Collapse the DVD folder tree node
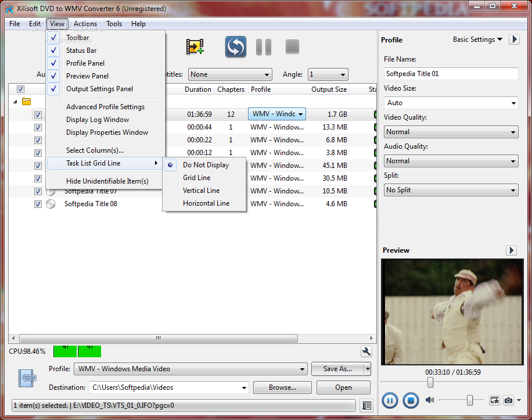This screenshot has width=532, height=420. (x=15, y=102)
